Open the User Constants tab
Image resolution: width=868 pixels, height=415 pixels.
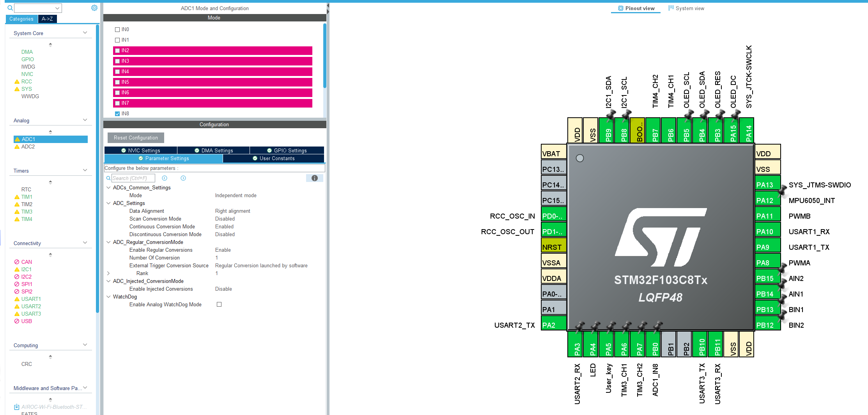click(x=274, y=158)
